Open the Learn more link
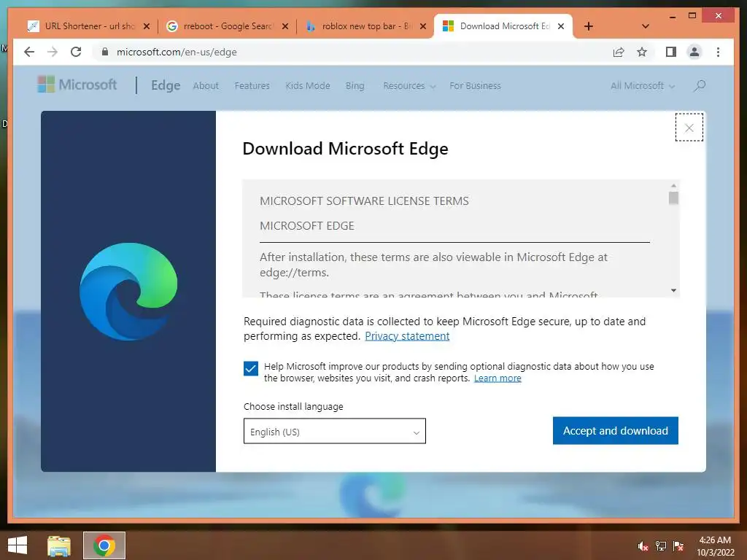Viewport: 747px width, 560px height. tap(498, 378)
